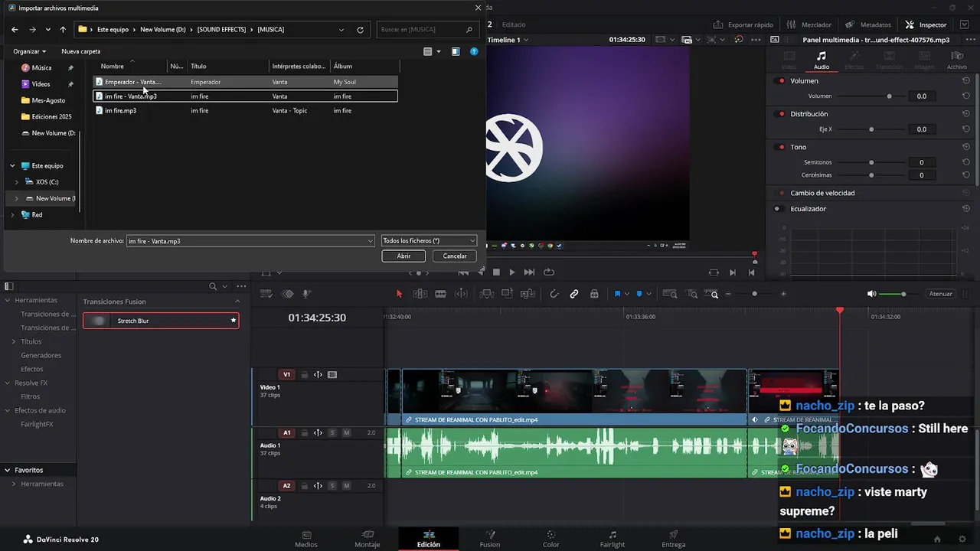The width and height of the screenshot is (980, 551).
Task: Click the replace clip icon in toolbar
Action: click(x=527, y=294)
